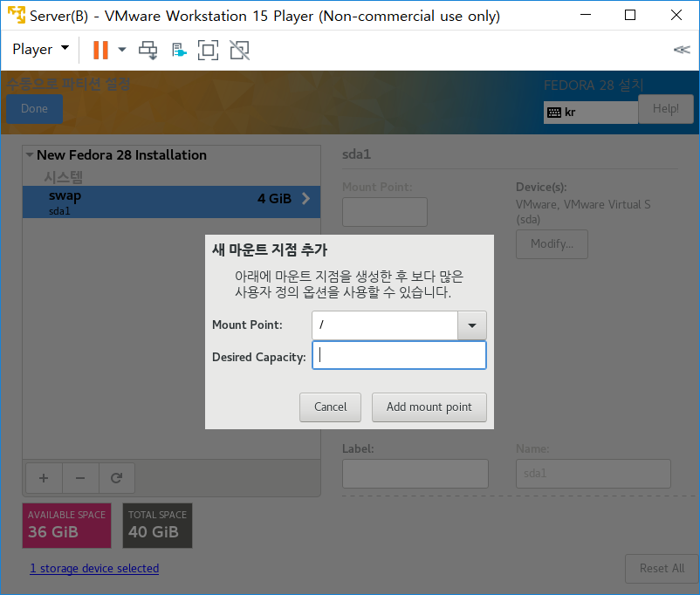Click the Modify... devices button
The height and width of the screenshot is (595, 700).
pos(552,244)
